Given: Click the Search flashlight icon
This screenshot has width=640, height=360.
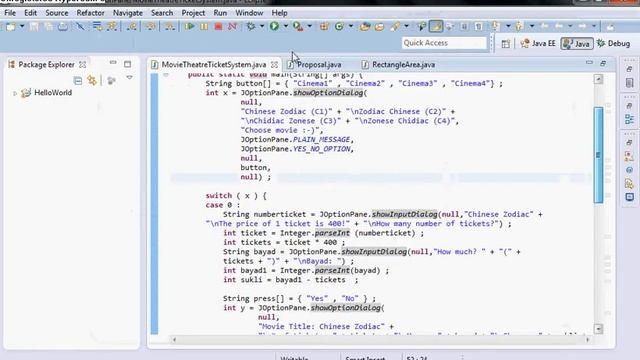Looking at the screenshot, I should [395, 27].
